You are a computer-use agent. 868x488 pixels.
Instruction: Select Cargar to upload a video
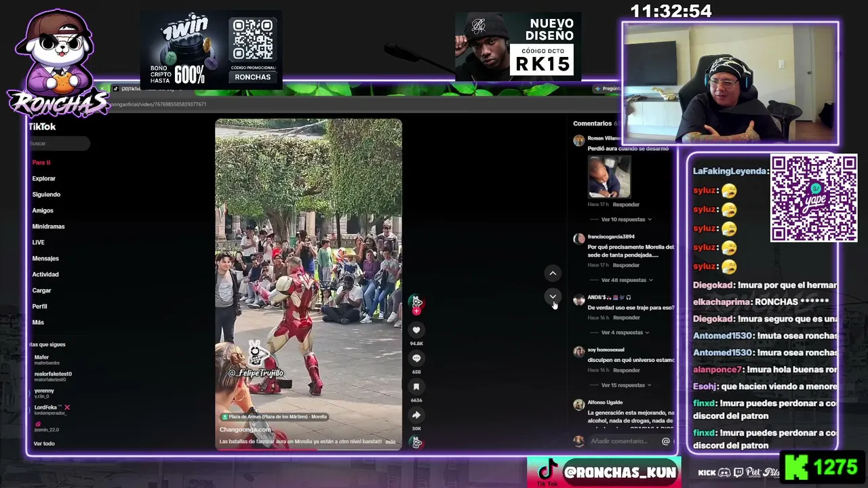tap(41, 290)
